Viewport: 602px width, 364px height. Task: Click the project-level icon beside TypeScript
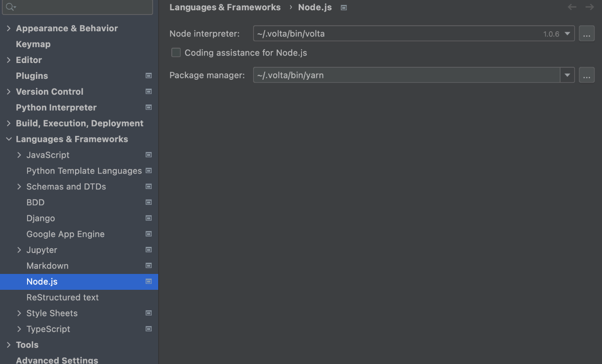pyautogui.click(x=148, y=329)
